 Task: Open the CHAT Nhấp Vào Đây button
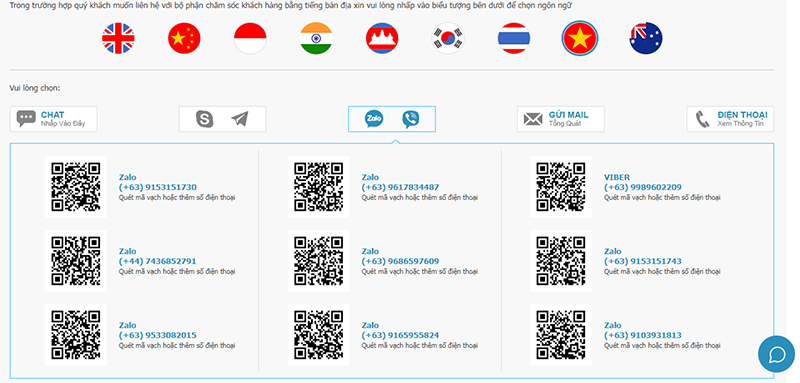pyautogui.click(x=54, y=119)
